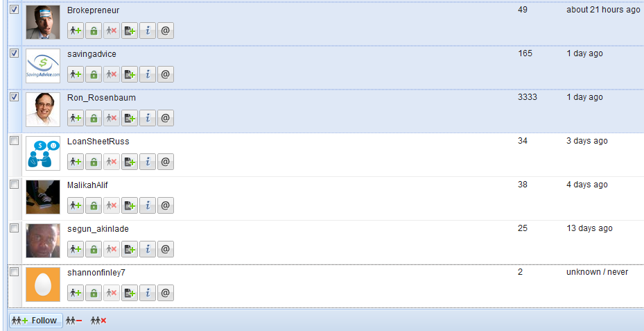This screenshot has width=644, height=331.
Task: Open the segun_akinlade username
Action: [x=98, y=229]
